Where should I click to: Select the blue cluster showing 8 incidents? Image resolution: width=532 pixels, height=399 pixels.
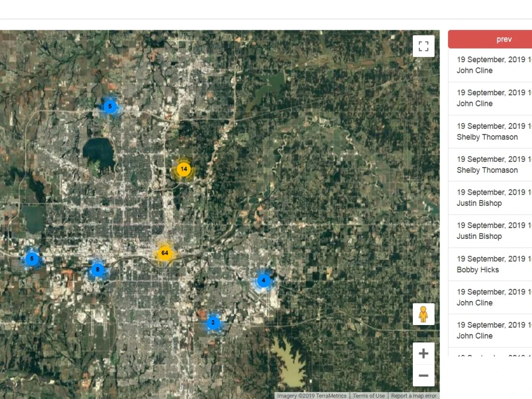[x=97, y=270]
